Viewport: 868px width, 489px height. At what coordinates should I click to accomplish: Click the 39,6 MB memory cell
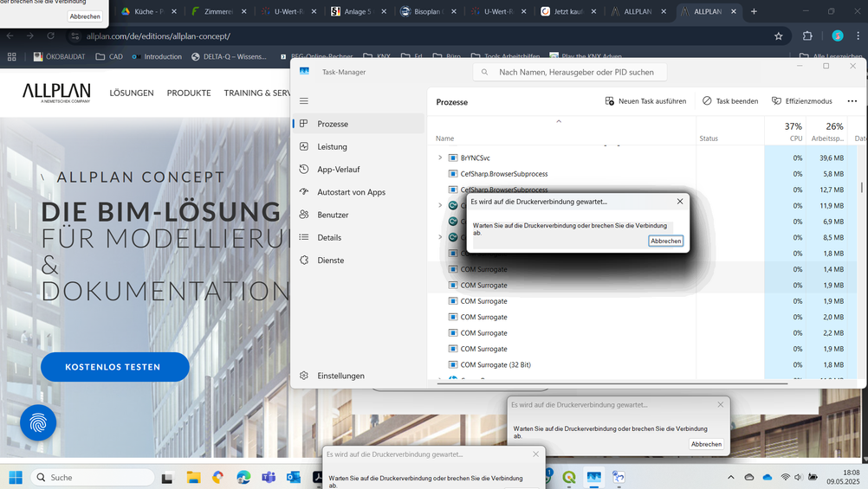tap(832, 158)
